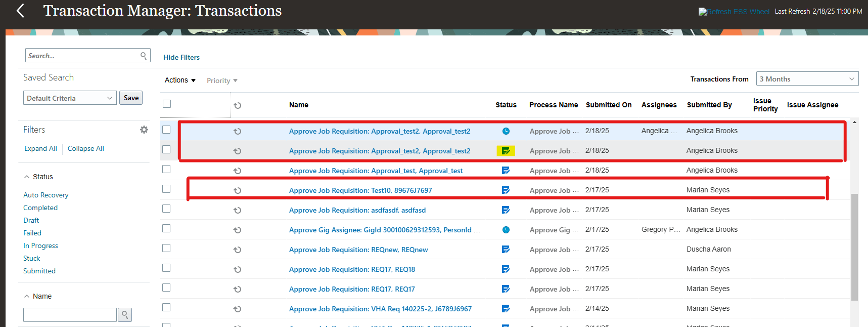Go back using the header back arrow

[x=20, y=11]
